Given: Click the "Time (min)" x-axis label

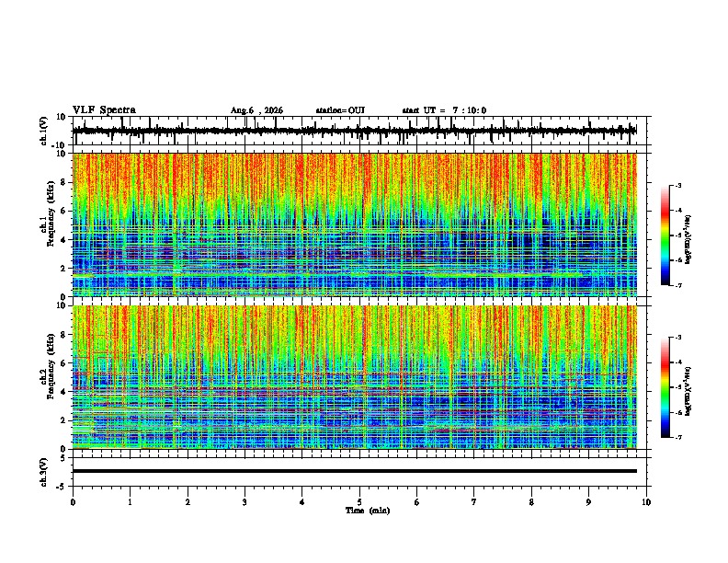Looking at the screenshot, I should 368,511.
